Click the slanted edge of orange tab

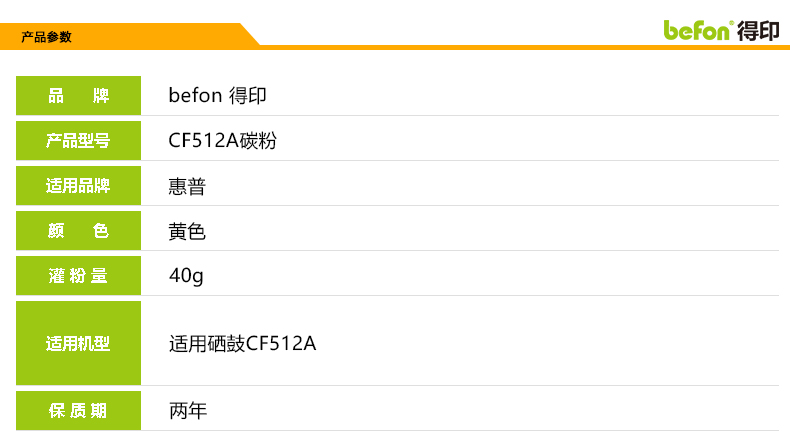click(x=250, y=35)
